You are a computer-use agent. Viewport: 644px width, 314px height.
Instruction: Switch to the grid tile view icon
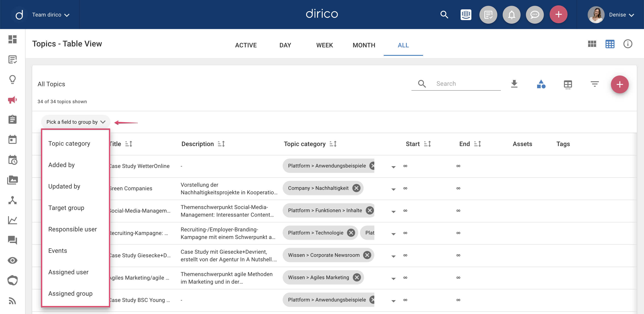coord(592,44)
